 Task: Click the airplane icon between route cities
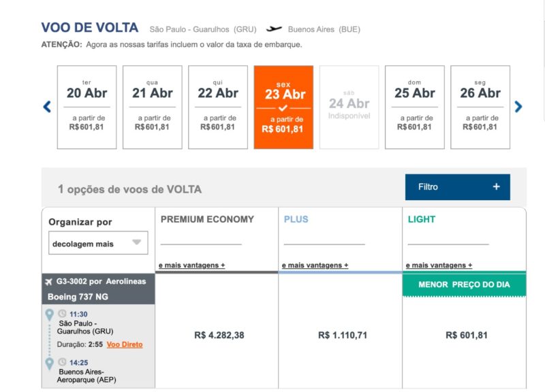[274, 29]
